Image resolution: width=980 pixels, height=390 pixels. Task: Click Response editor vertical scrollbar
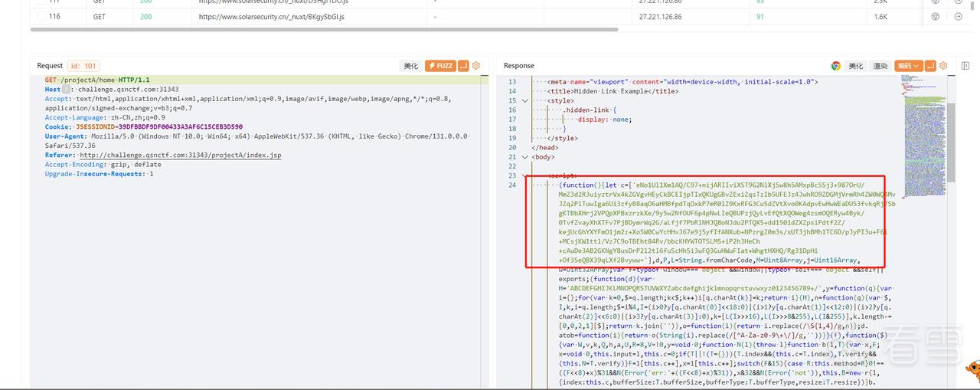(952, 142)
